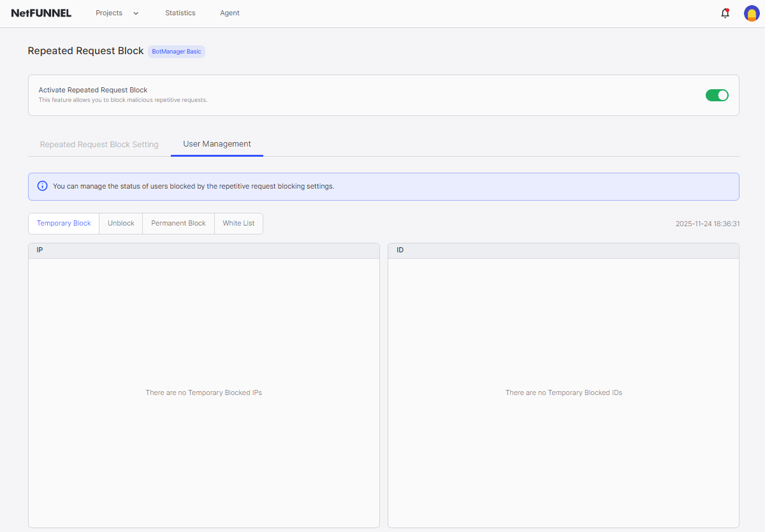Click the profile avatar

[752, 13]
